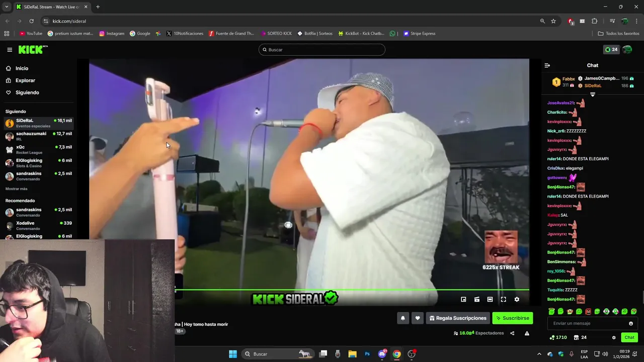
Task: Reload the page in Chrome
Action: click(x=31, y=21)
